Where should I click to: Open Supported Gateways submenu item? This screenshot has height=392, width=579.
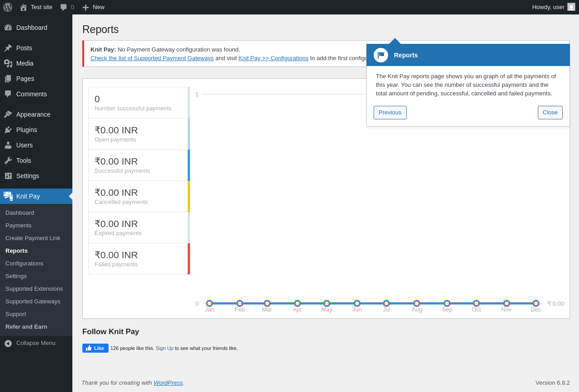coord(33,301)
